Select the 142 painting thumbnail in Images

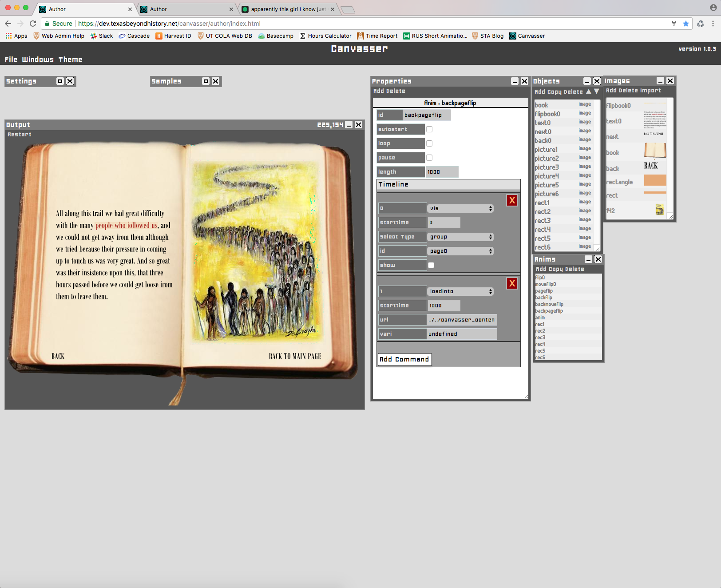(x=660, y=210)
